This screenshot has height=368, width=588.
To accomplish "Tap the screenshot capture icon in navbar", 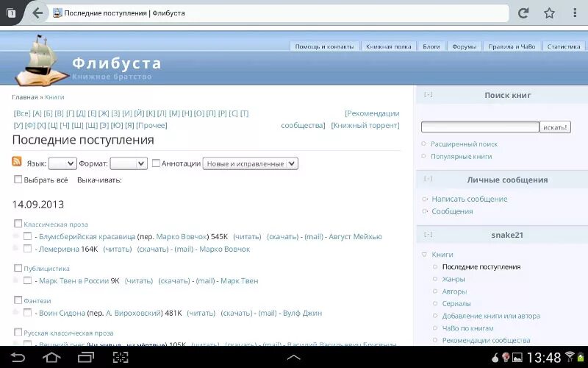I will (121, 357).
